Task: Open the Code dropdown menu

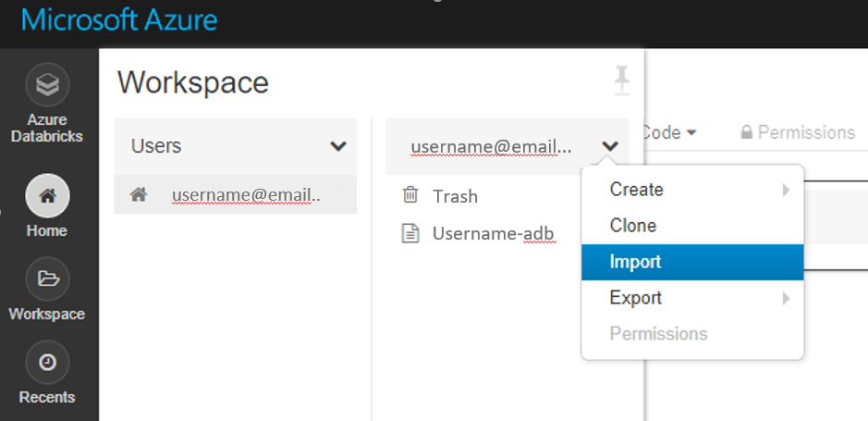Action: [x=669, y=132]
